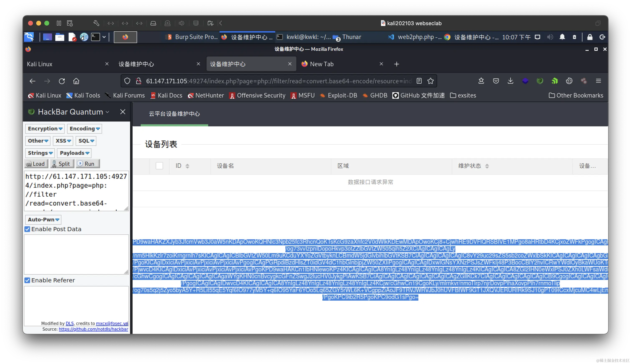Image resolution: width=631 pixels, height=364 pixels.
Task: Close the HackBar Quantum sidebar
Action: (x=123, y=112)
